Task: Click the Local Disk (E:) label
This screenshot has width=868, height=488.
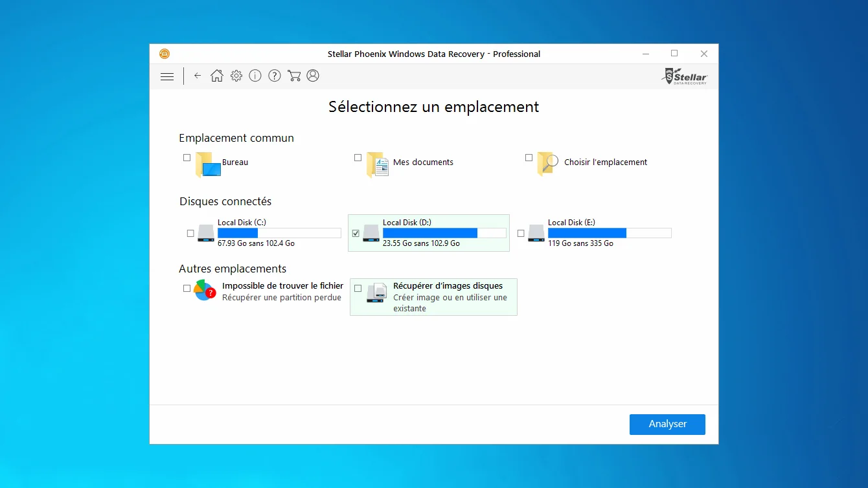Action: pos(571,222)
